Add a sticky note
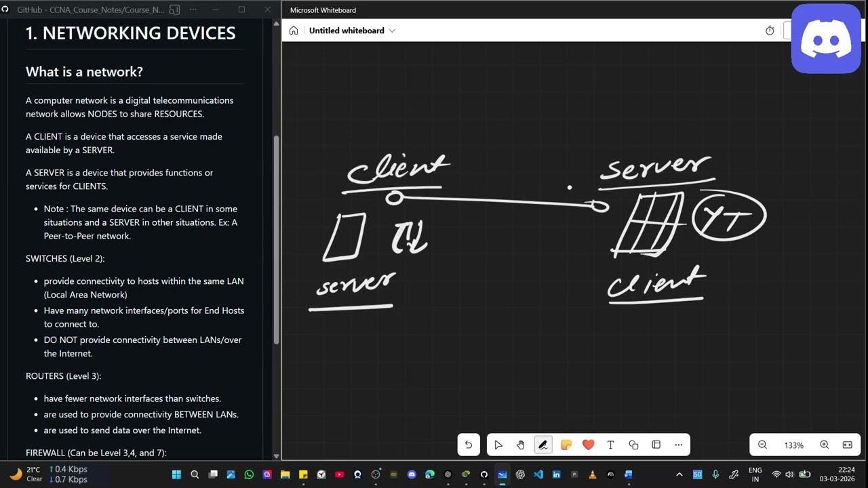 pyautogui.click(x=566, y=445)
